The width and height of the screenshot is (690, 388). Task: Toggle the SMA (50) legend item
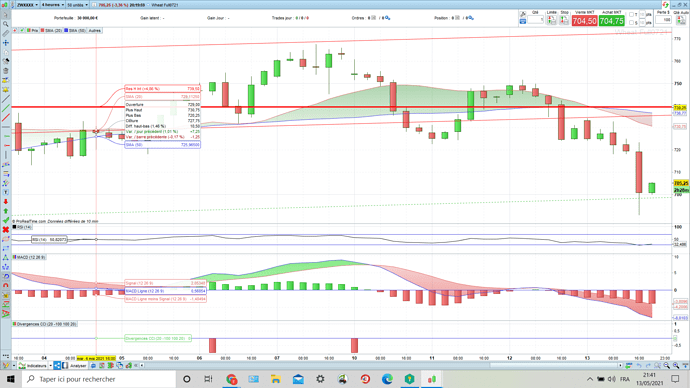75,31
